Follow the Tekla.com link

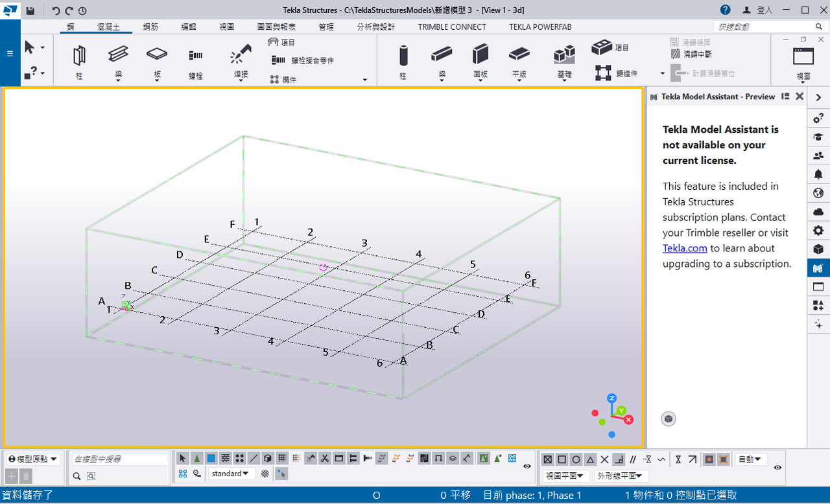coord(685,248)
